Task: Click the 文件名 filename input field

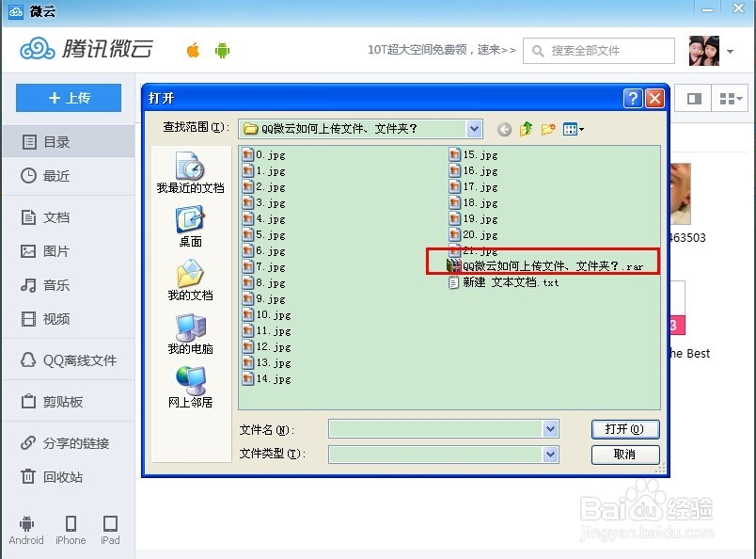Action: click(x=436, y=429)
